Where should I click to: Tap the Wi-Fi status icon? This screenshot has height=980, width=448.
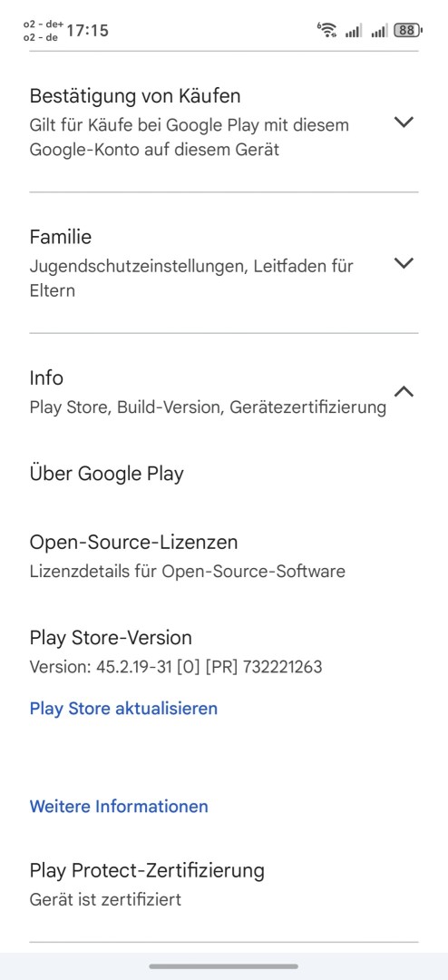(326, 30)
